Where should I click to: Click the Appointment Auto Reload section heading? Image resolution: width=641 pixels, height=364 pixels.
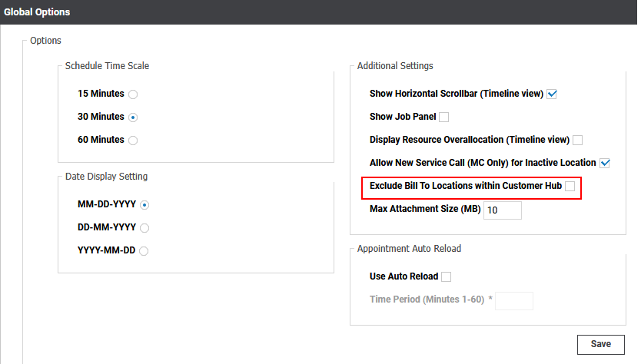point(409,249)
